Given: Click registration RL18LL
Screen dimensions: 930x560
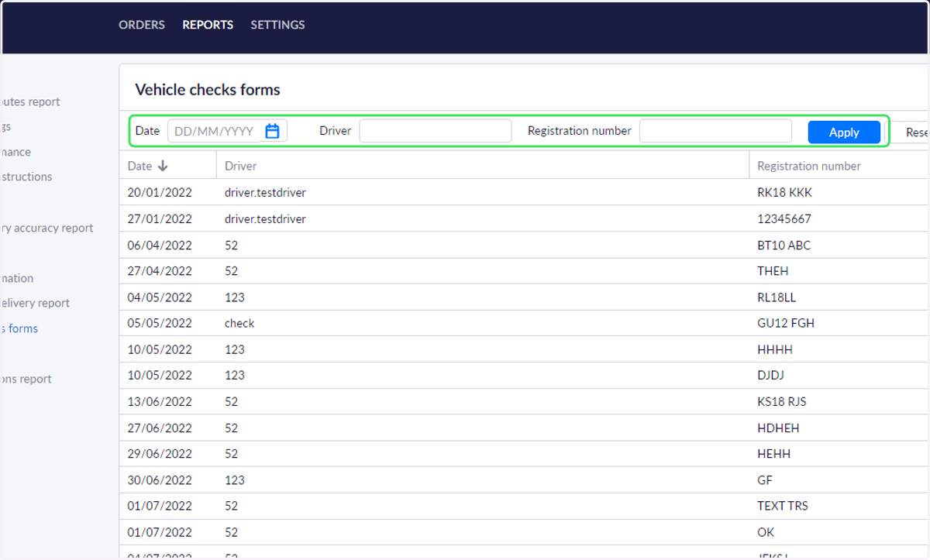Looking at the screenshot, I should pos(777,297).
